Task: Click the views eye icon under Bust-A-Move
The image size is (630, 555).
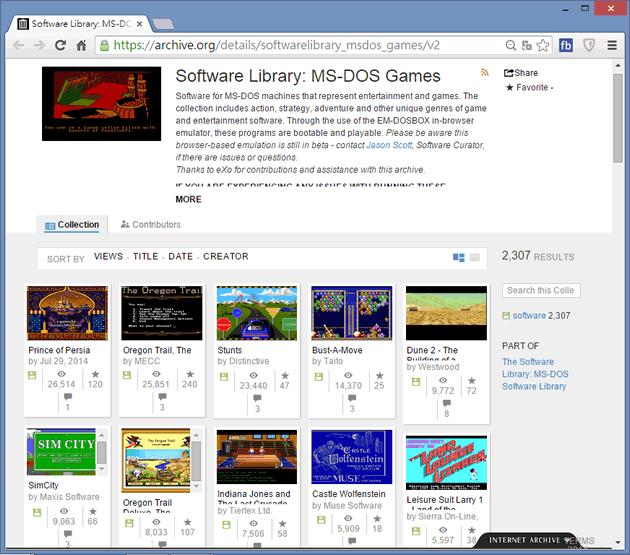Action: tap(348, 375)
